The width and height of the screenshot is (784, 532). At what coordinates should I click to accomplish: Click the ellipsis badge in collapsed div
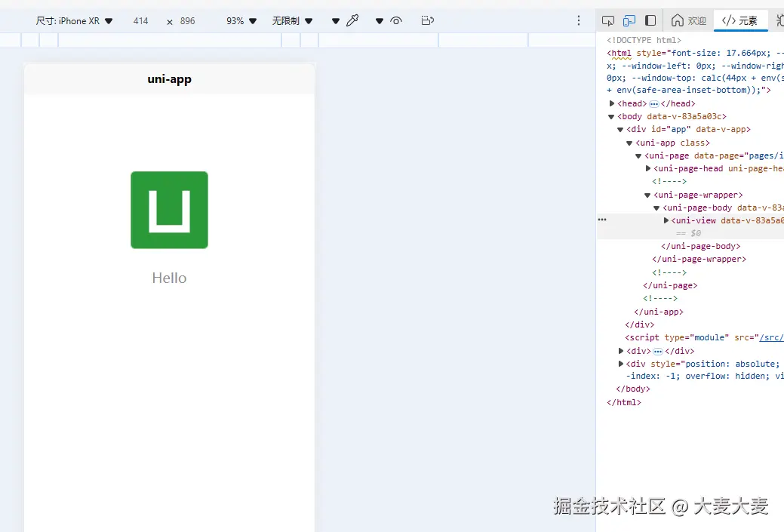(658, 352)
